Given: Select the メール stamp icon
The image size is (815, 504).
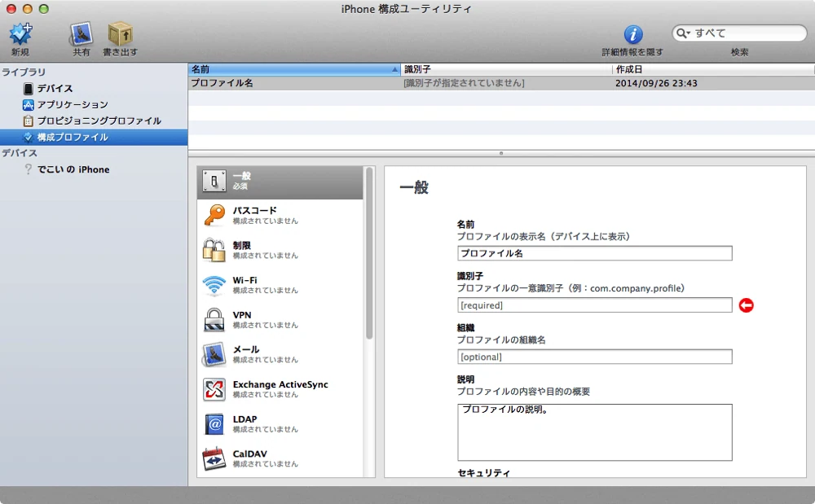Looking at the screenshot, I should click(x=214, y=354).
